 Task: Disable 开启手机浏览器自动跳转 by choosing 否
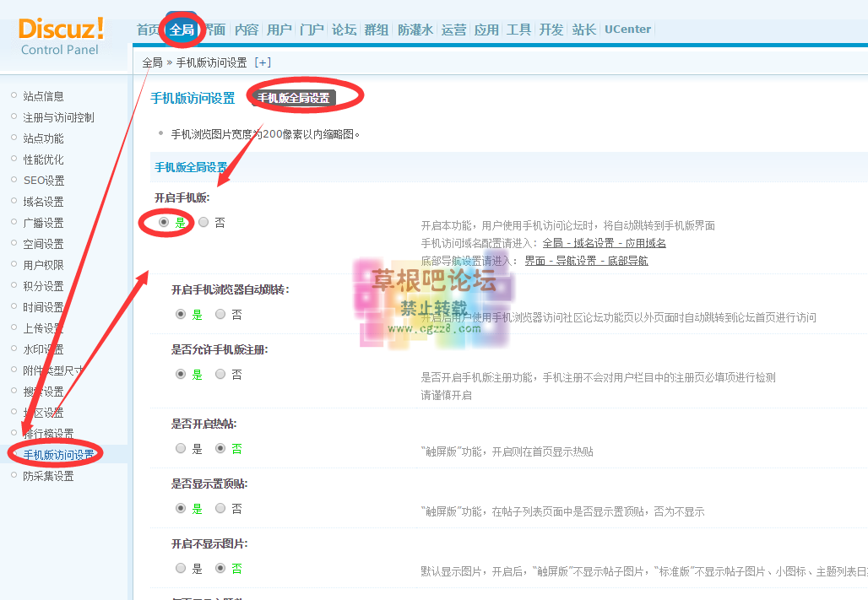click(218, 314)
